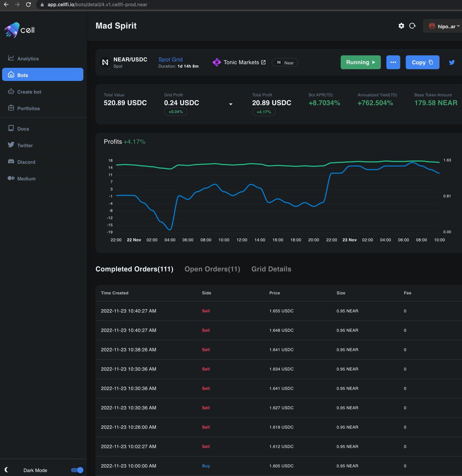Click the Side column header

coord(206,293)
